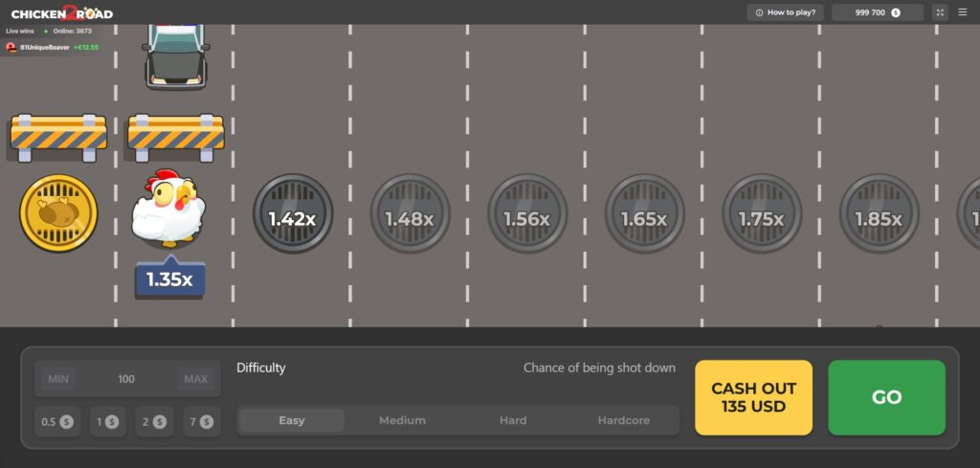Click the Chance of being shot down text
This screenshot has width=980, height=468.
click(x=599, y=368)
